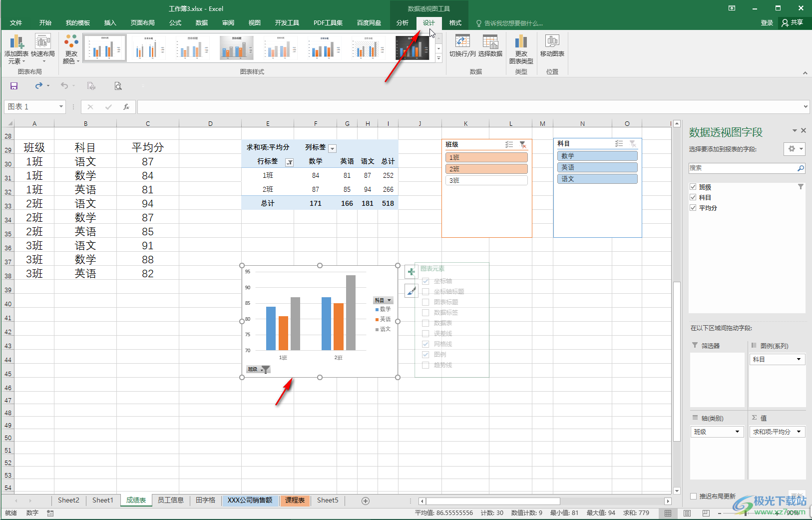The height and width of the screenshot is (520, 812).
Task: Toggle multi-select in 科目 slicer
Action: 619,143
